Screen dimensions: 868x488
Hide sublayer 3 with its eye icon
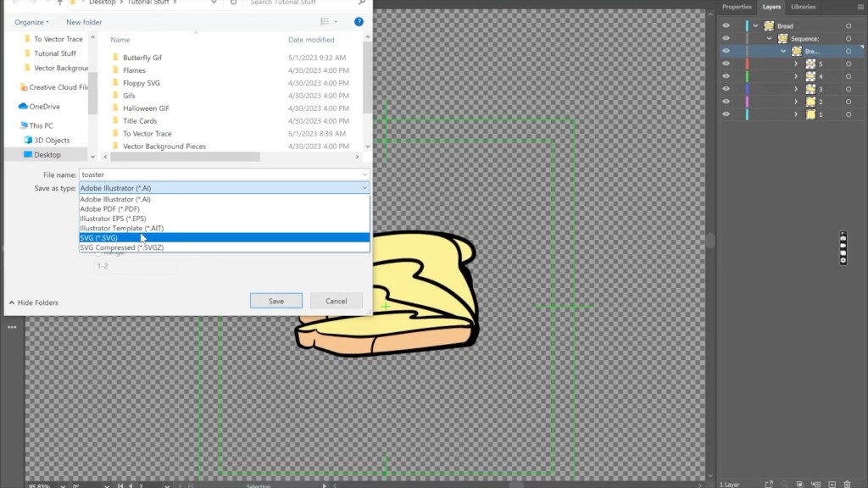click(x=726, y=89)
